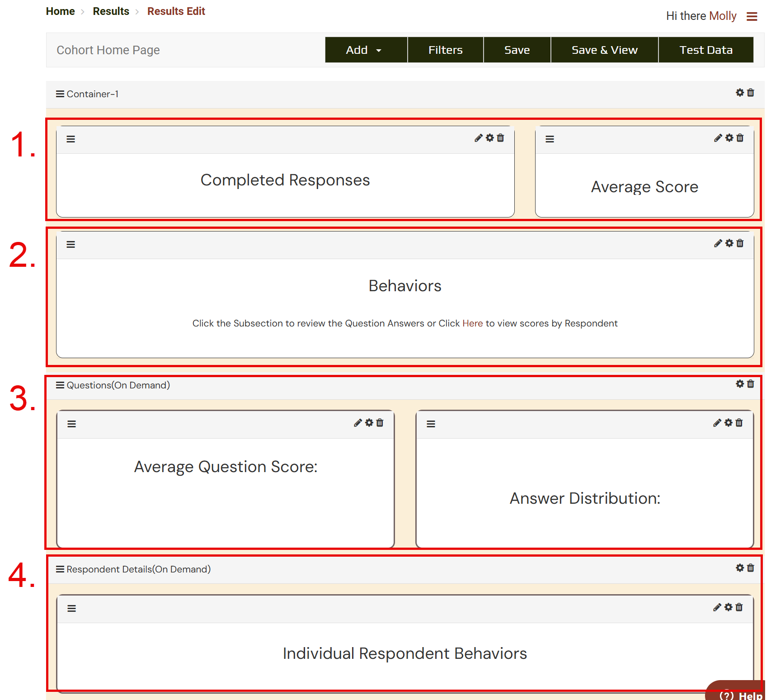Open gear settings for Questions(On Demand) container
This screenshot has height=700, width=771.
click(x=739, y=384)
